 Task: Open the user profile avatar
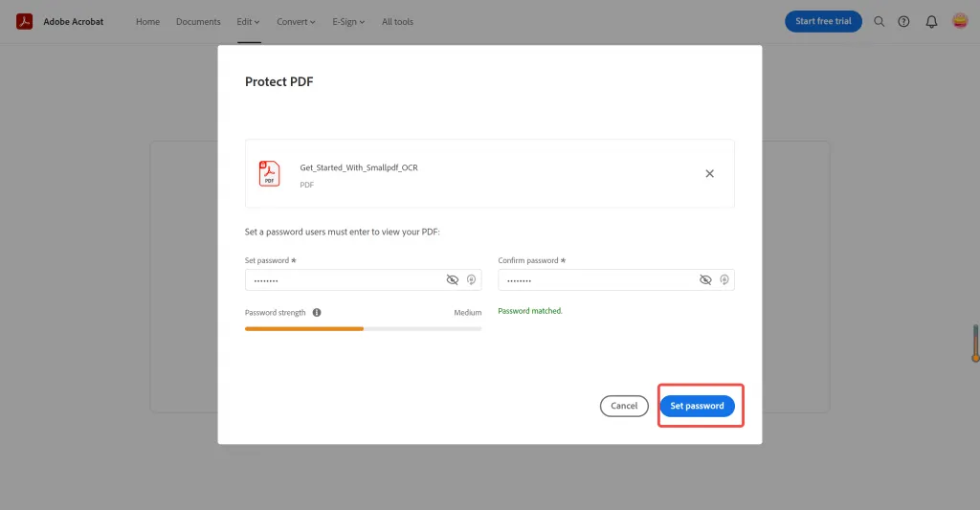click(960, 21)
